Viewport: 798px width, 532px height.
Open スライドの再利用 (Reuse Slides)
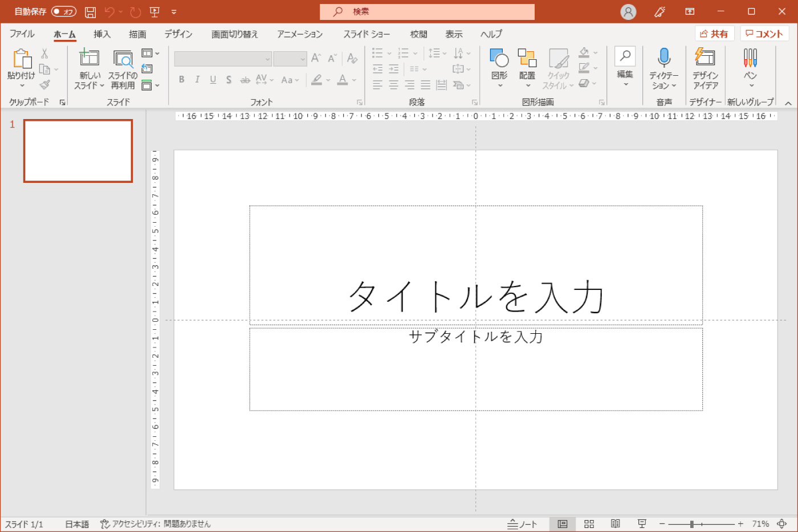123,59
